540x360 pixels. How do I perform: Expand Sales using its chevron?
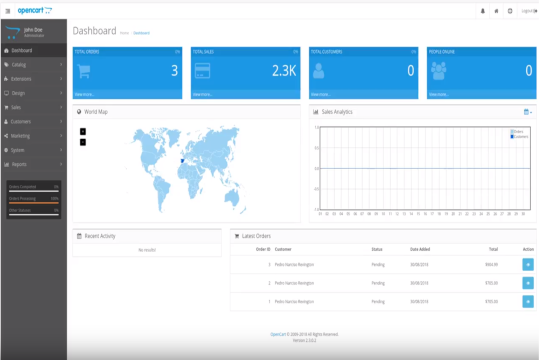pyautogui.click(x=61, y=107)
